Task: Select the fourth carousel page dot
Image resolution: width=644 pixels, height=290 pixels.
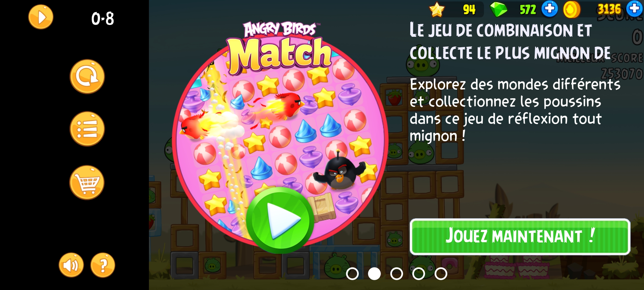Action: [x=419, y=274]
